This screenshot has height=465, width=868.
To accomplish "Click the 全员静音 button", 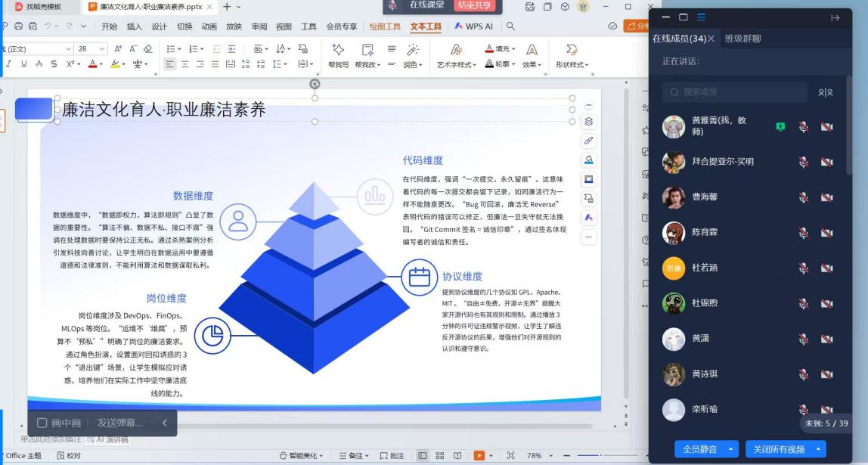I will point(701,449).
